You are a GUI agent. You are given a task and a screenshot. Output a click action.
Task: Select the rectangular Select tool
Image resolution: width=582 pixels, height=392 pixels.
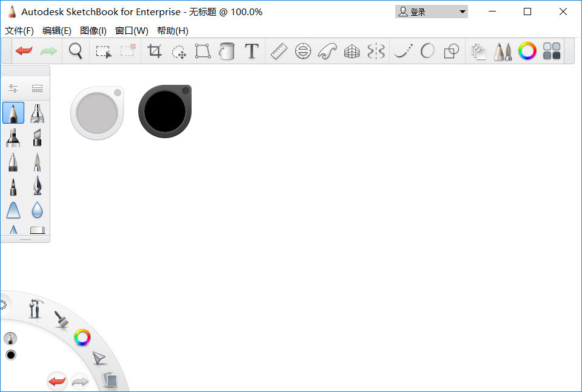coord(104,51)
